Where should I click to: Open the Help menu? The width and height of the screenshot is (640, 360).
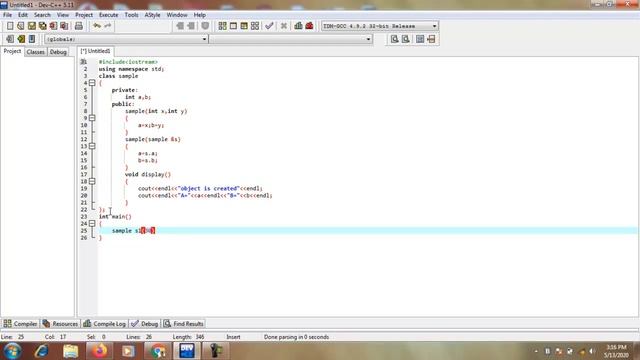tap(200, 15)
